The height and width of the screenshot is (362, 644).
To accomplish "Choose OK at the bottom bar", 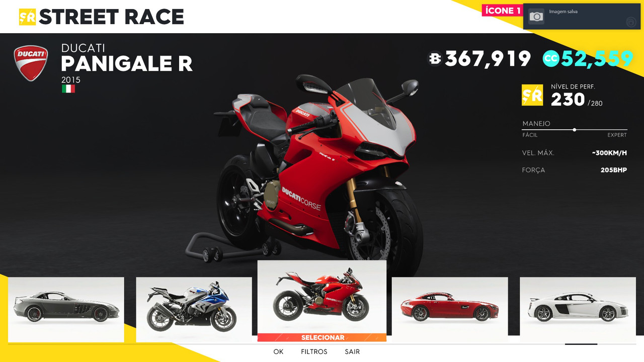I will [x=278, y=351].
